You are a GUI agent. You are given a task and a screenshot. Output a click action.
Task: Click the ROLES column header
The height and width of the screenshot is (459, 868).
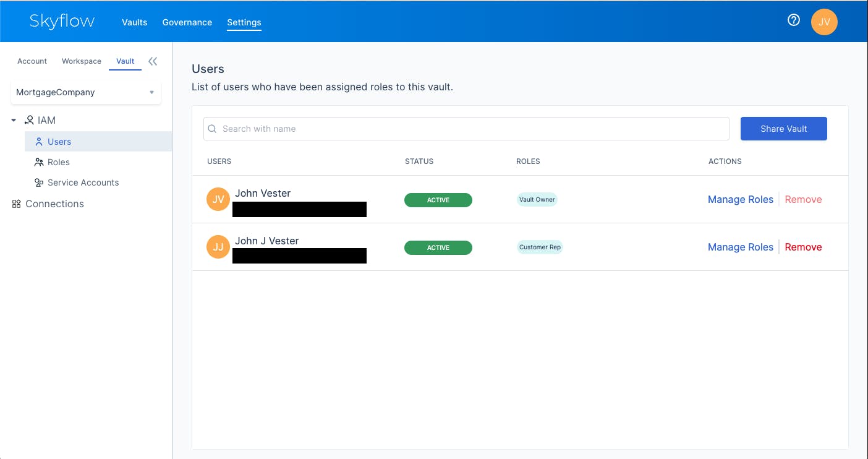[x=528, y=161]
